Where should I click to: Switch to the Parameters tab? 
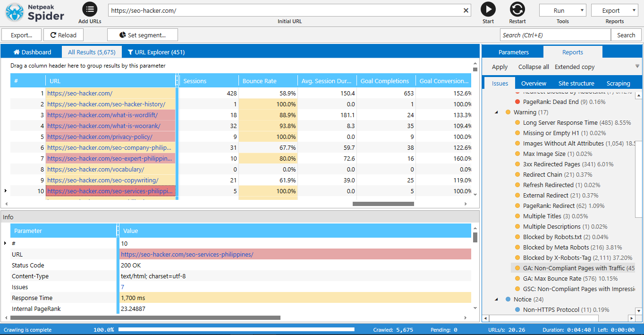pyautogui.click(x=513, y=52)
